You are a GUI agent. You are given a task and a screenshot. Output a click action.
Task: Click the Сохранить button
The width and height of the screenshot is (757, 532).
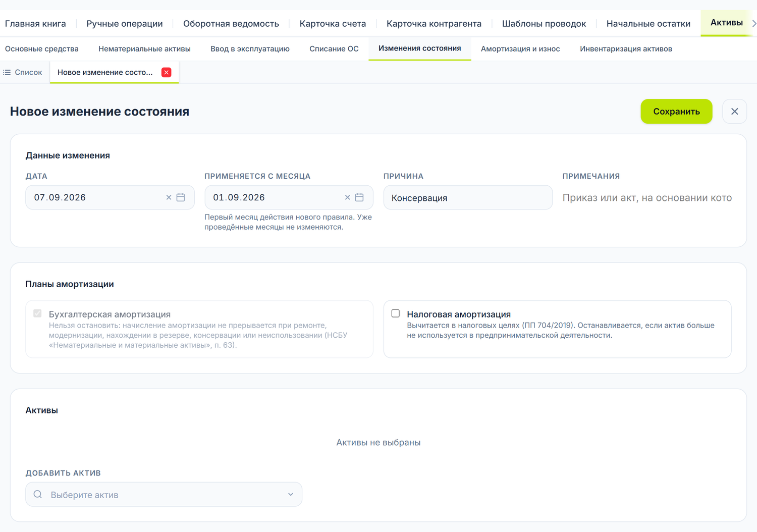(676, 112)
